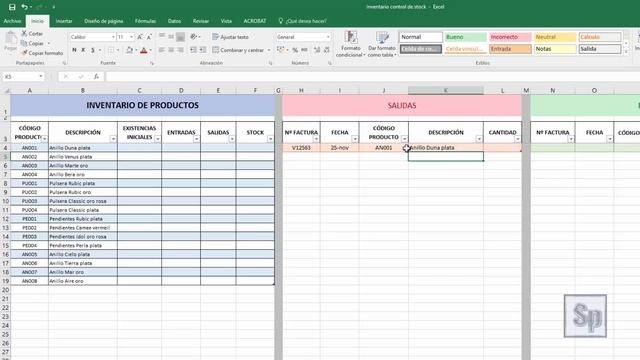
Task: Open the Name Box dropdown arrow
Action: (40, 76)
